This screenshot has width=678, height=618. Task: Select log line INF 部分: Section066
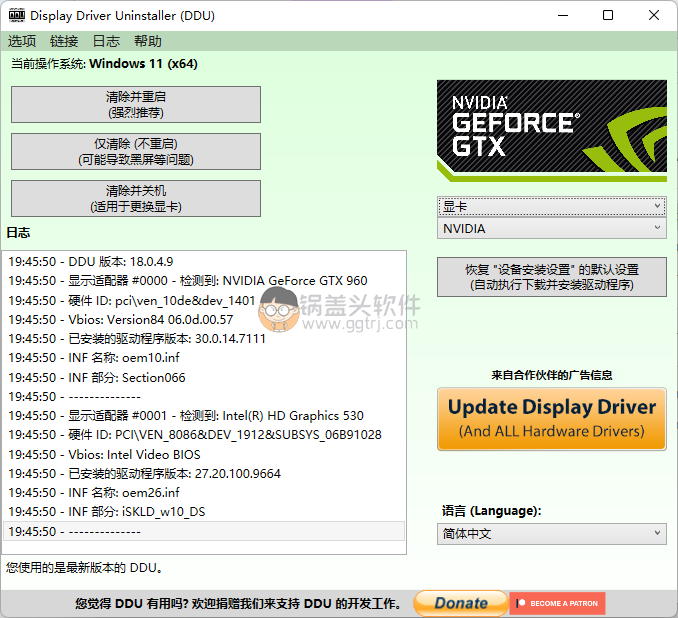(x=204, y=378)
